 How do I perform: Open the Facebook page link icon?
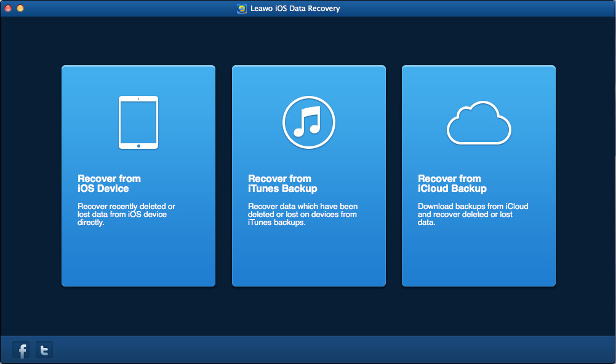point(22,350)
